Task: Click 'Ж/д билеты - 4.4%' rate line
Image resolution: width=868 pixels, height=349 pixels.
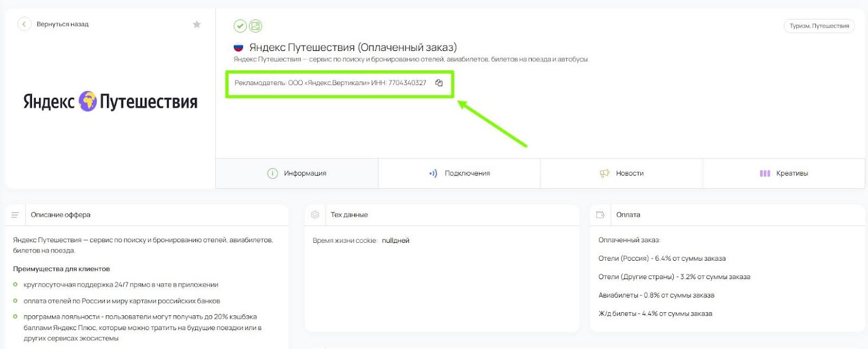Action: coord(655,314)
